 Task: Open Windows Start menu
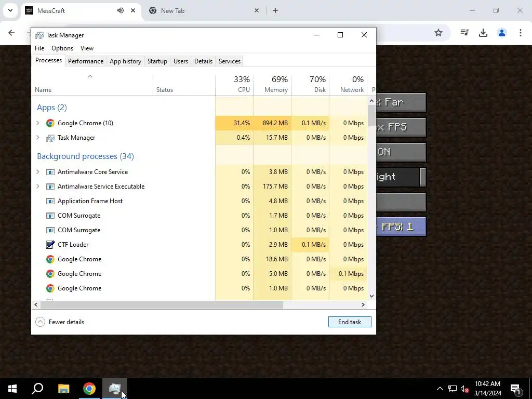click(x=12, y=389)
